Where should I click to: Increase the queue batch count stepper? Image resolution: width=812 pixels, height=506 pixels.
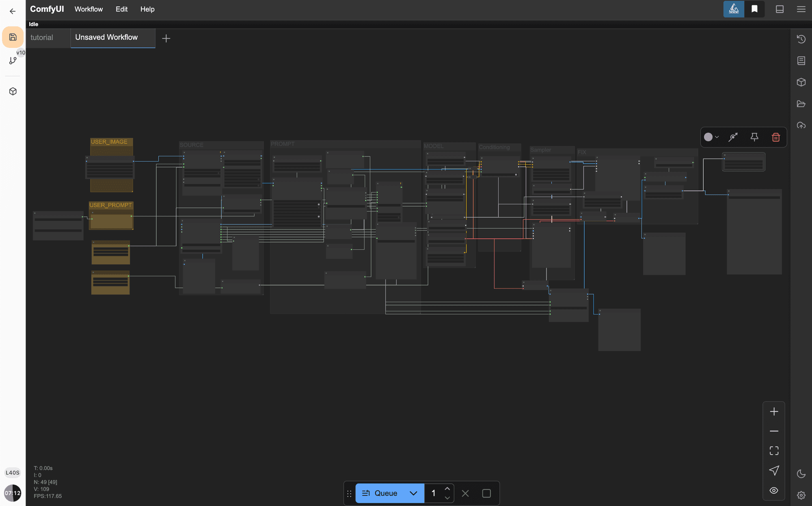click(x=447, y=489)
